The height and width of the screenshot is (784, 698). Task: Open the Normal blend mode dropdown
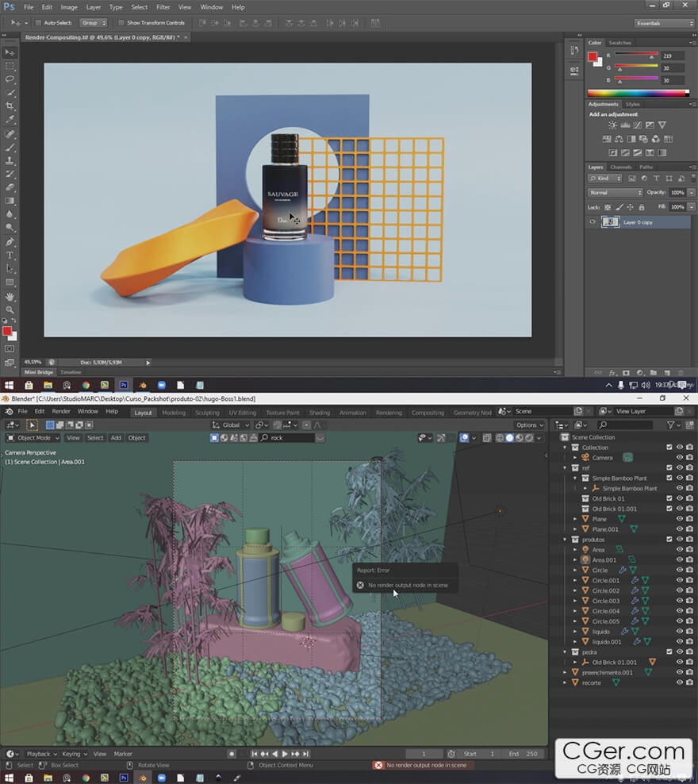click(x=615, y=193)
